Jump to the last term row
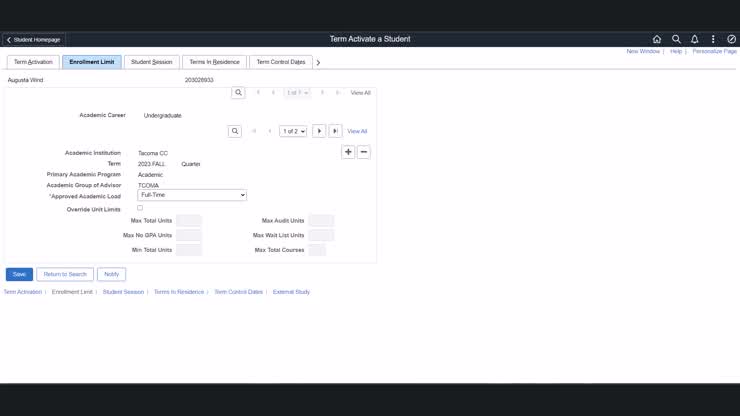 [x=335, y=131]
